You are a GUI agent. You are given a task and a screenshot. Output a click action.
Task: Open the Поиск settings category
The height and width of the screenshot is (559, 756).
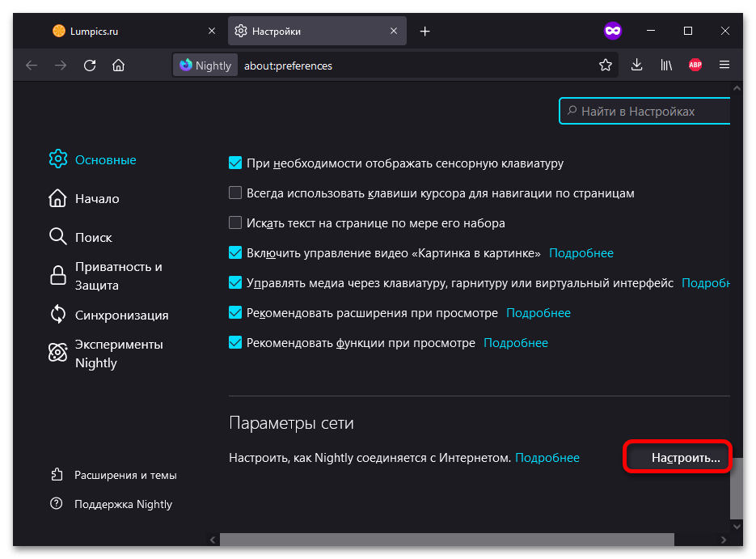pyautogui.click(x=81, y=237)
